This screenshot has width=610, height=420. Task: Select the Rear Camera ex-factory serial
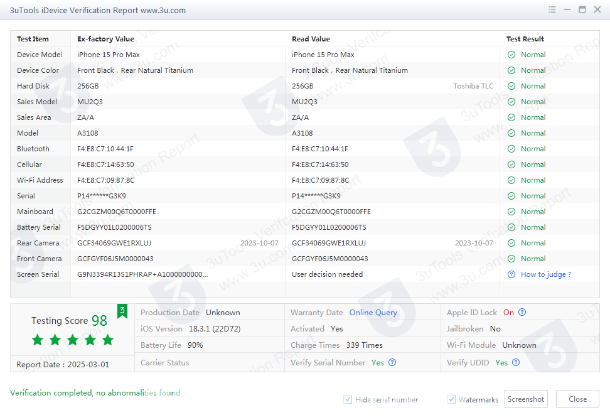click(114, 243)
